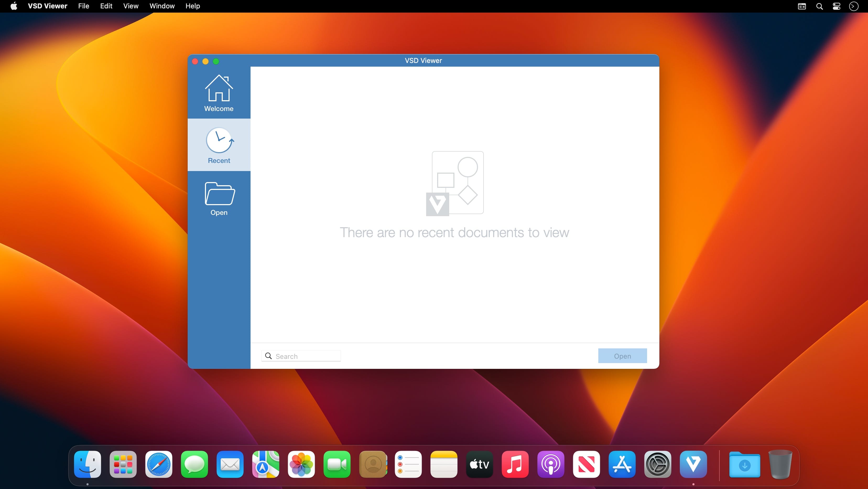Open Music from the Dock
This screenshot has width=868, height=489.
point(515,464)
